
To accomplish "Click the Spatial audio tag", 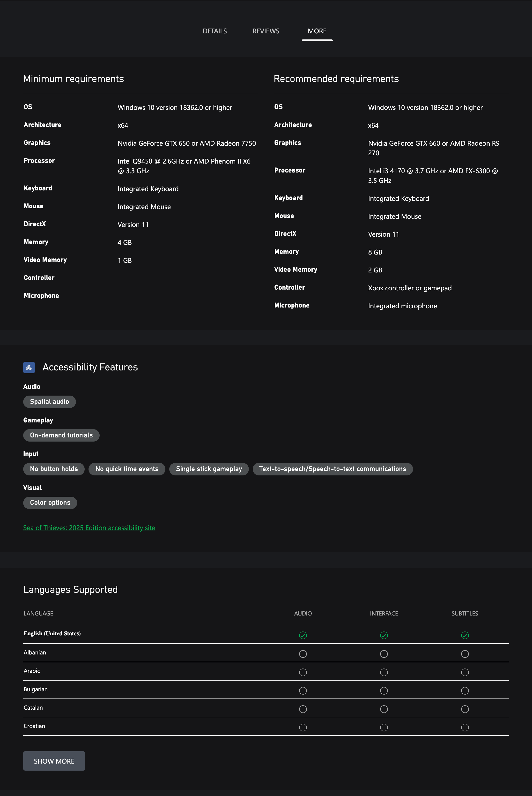I will tap(49, 402).
